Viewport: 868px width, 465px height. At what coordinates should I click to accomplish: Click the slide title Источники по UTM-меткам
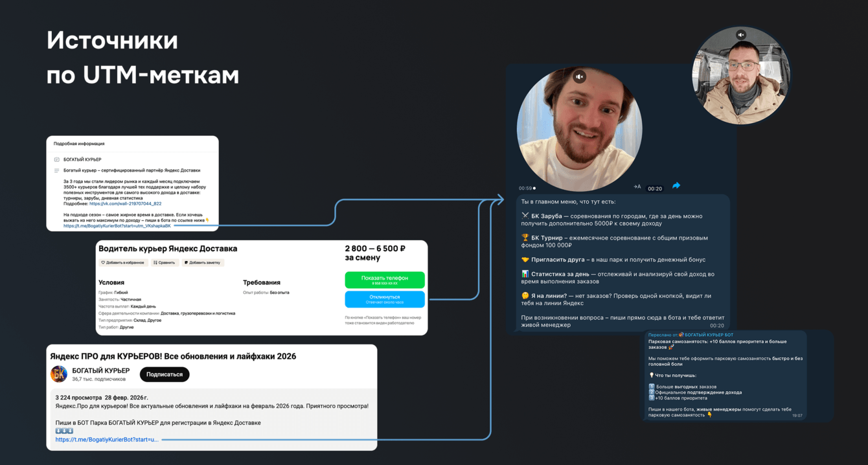point(143,58)
